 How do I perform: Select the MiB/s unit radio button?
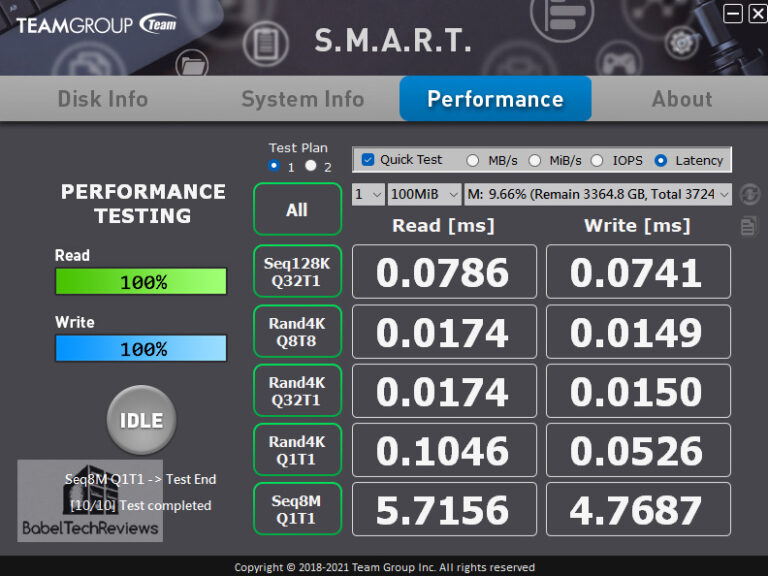535,160
